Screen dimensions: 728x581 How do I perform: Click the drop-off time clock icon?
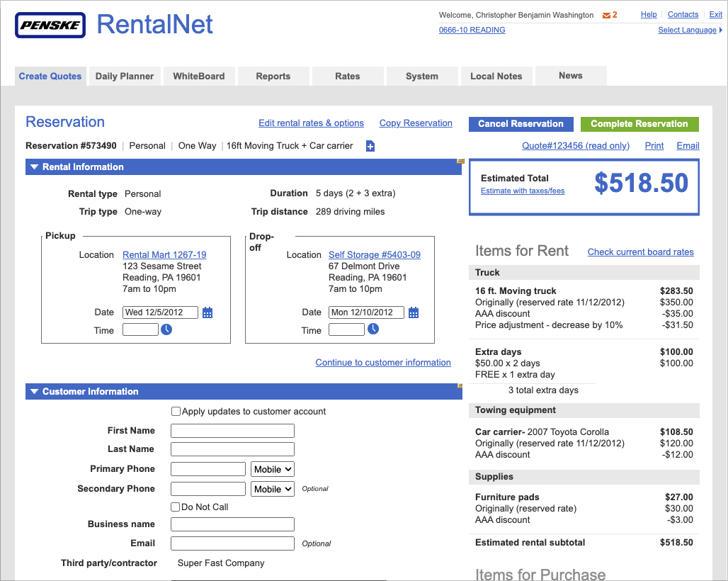[372, 329]
